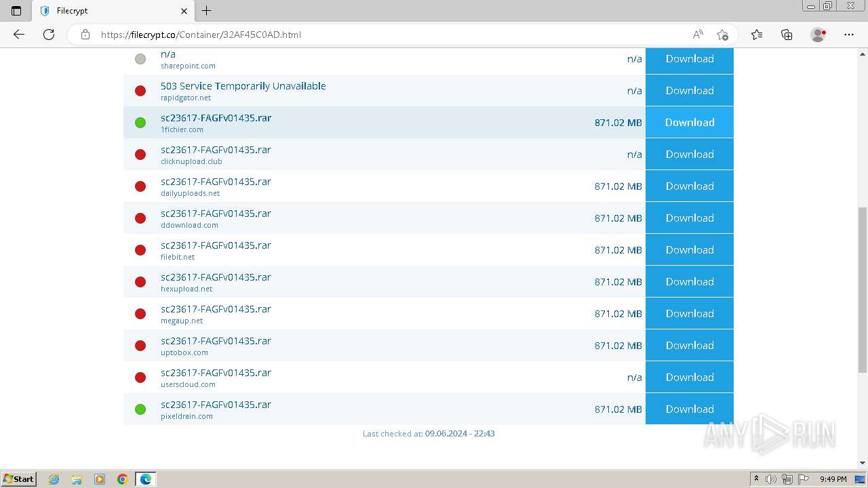Click red status dot for uptobox.com

click(140, 346)
